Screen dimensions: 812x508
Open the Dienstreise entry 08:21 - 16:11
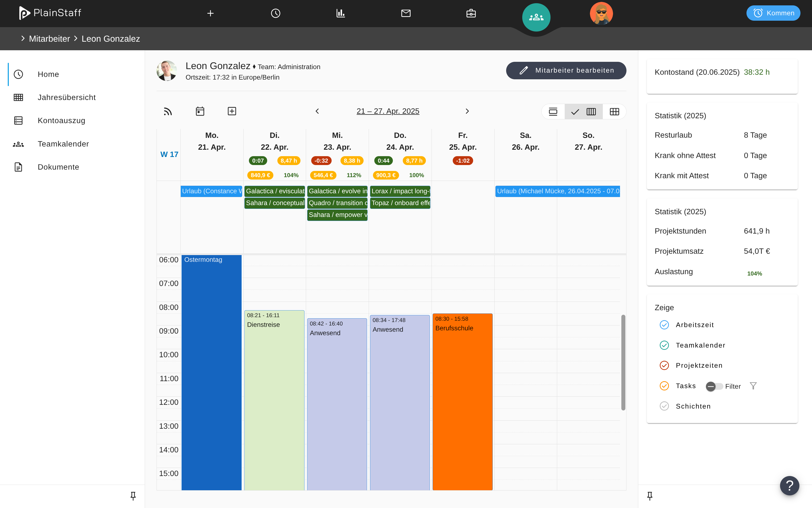(274, 400)
